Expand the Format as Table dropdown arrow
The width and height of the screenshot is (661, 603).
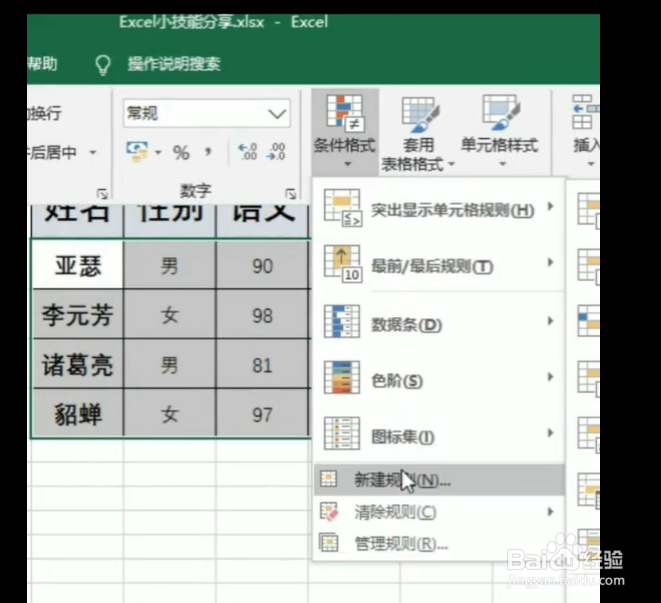click(451, 164)
